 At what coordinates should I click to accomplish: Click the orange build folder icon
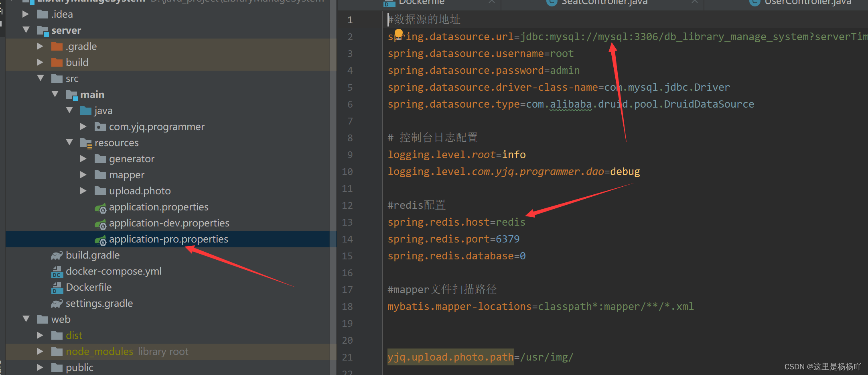57,63
